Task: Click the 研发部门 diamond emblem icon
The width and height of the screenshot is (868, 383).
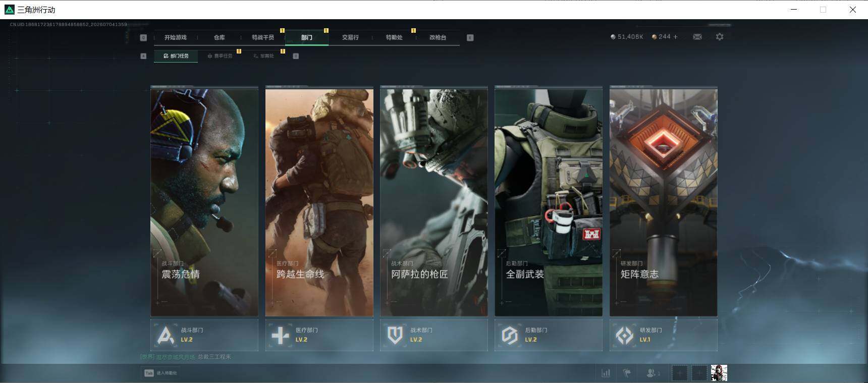Action: [624, 335]
